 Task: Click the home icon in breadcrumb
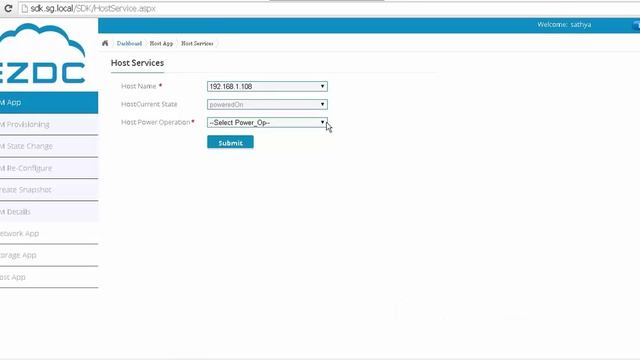(105, 43)
